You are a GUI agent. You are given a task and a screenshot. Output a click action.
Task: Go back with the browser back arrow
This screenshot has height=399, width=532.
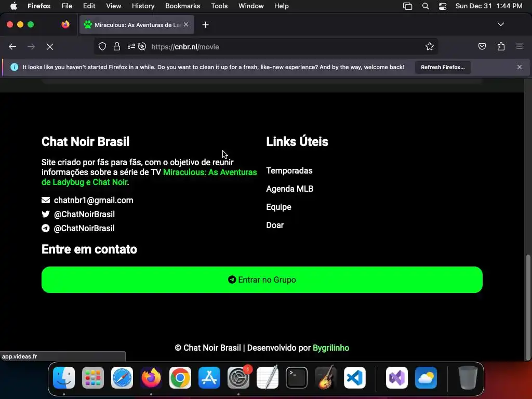12,46
